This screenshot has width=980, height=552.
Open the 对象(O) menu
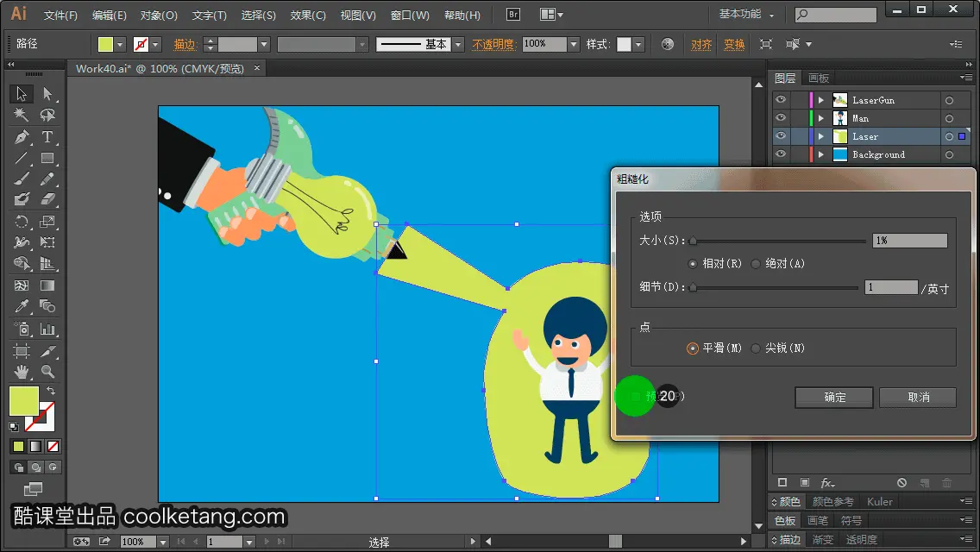point(159,15)
